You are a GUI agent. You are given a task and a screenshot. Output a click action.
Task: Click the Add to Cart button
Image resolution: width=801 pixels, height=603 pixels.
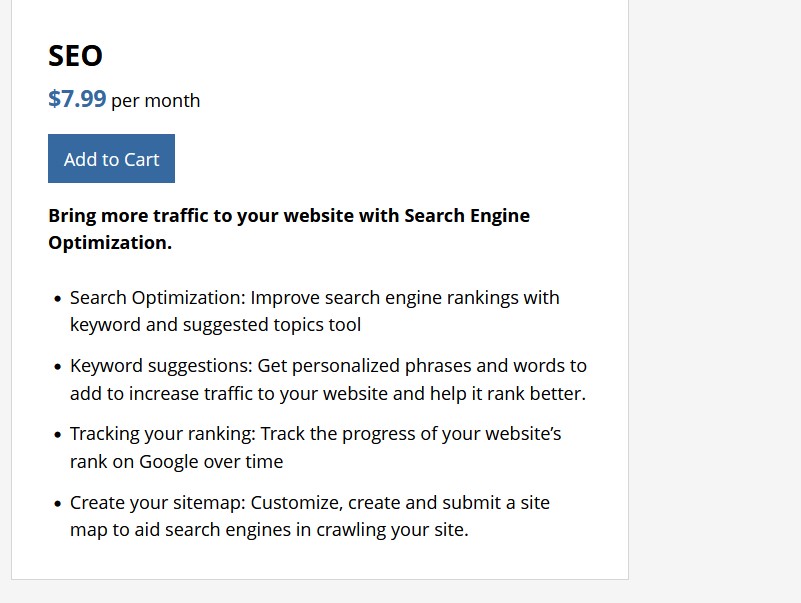pos(111,159)
